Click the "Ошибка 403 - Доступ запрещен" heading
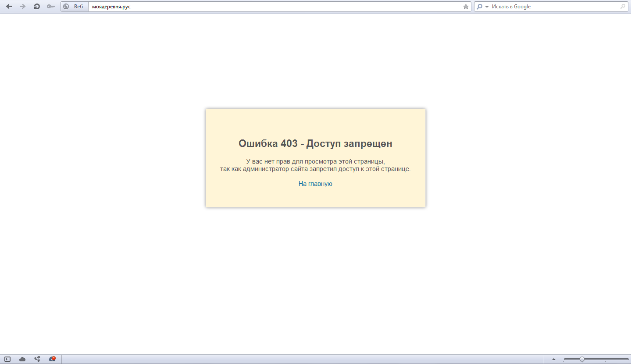This screenshot has width=631, height=364. pos(315,143)
